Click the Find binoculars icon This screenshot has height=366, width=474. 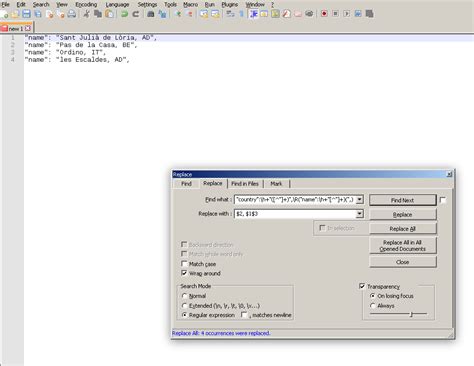[x=151, y=14]
